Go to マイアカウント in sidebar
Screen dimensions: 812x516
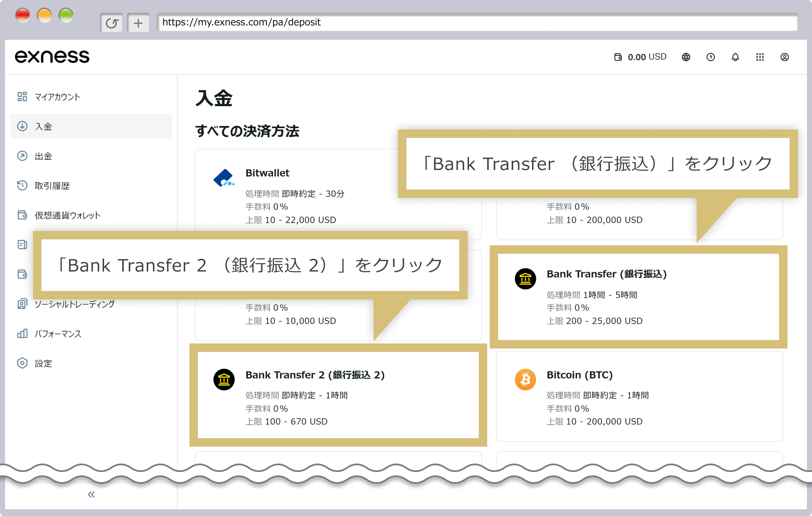click(x=91, y=97)
